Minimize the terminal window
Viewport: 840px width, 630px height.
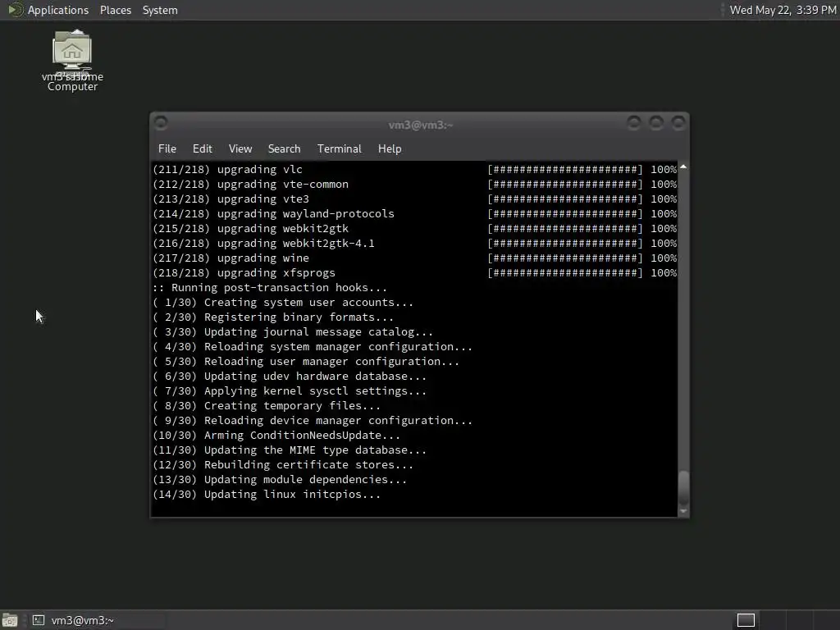pyautogui.click(x=634, y=123)
